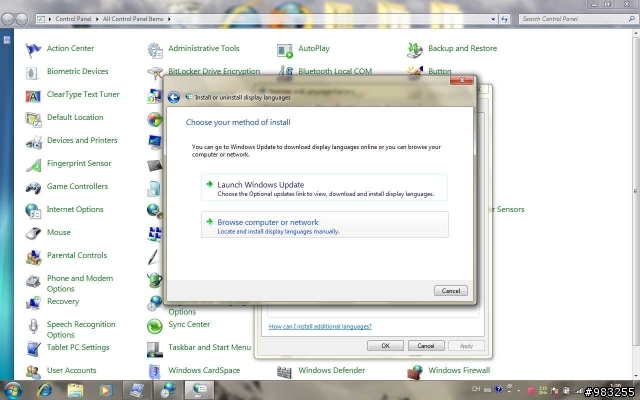Open the ClearType Text Tuner icon
Screen dimensions: 640x400
point(33,96)
